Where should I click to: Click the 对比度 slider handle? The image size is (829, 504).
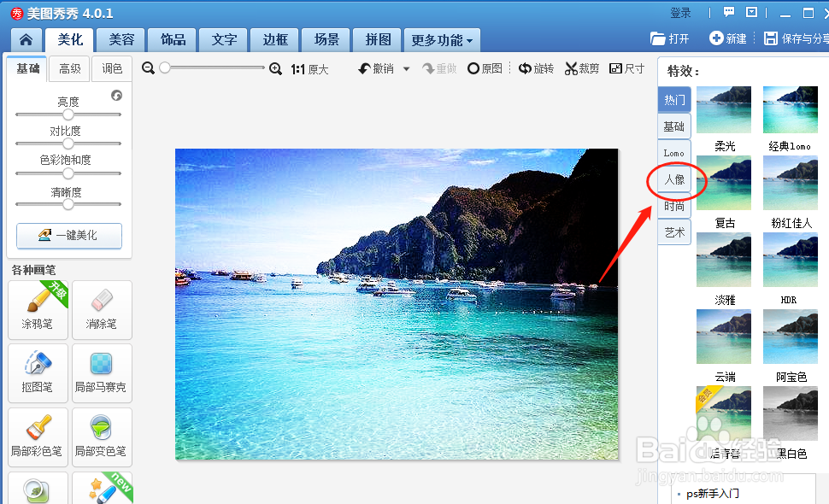point(68,144)
